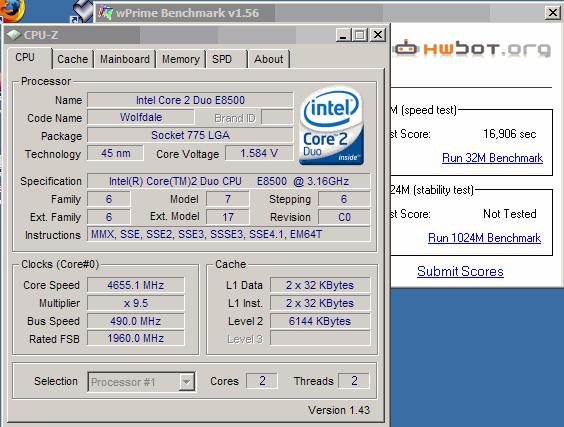
Task: Click the CPU-Z window title text
Action: 41,35
